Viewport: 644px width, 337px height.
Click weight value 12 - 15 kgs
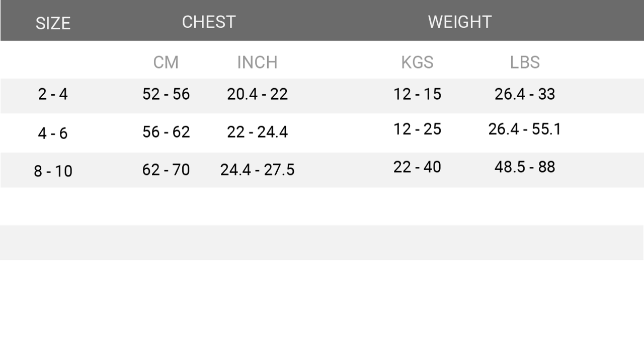[417, 94]
